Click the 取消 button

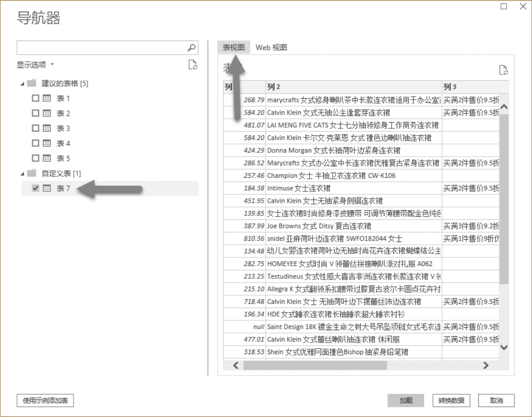[x=496, y=400]
